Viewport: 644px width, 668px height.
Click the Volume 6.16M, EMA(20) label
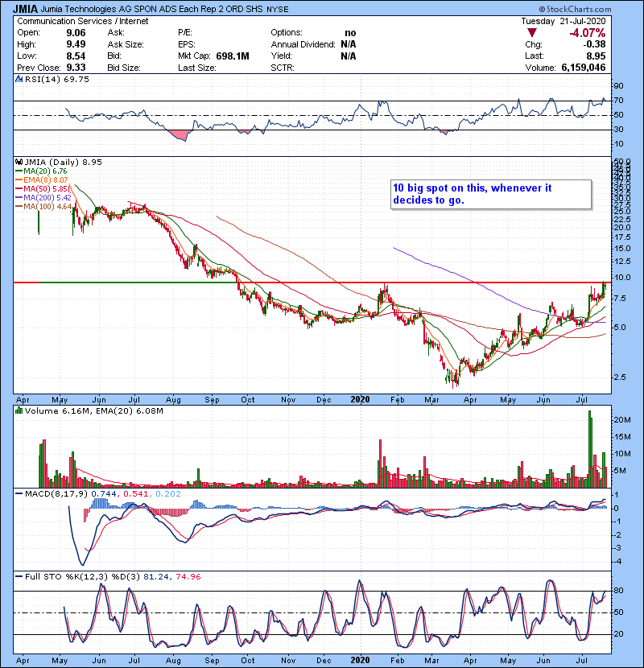pos(93,410)
